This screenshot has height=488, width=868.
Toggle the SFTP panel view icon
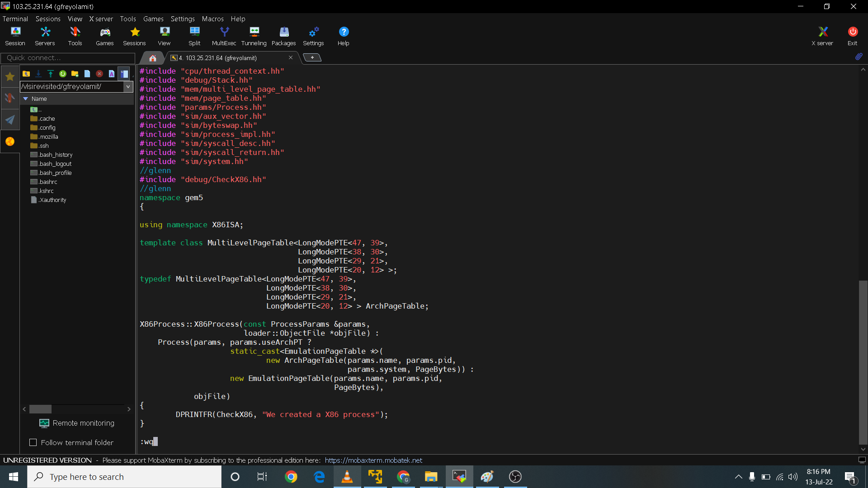click(124, 74)
